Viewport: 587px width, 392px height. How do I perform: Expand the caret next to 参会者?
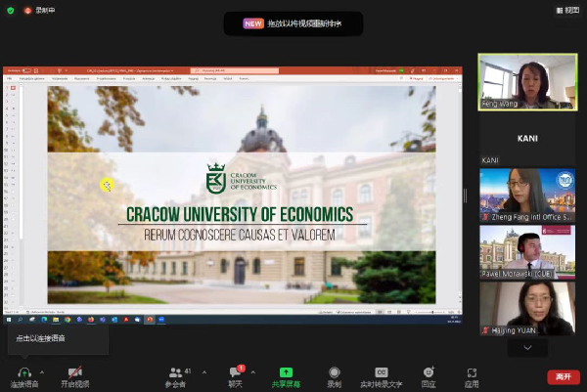pos(204,372)
